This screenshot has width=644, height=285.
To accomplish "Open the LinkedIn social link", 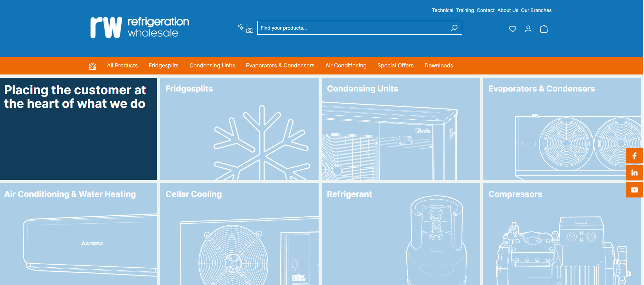I will 634,173.
